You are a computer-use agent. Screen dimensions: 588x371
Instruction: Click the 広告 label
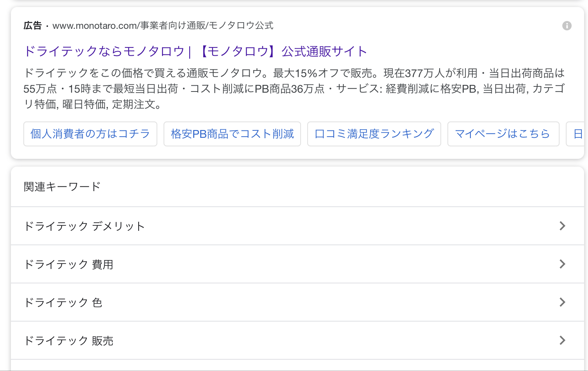(33, 26)
